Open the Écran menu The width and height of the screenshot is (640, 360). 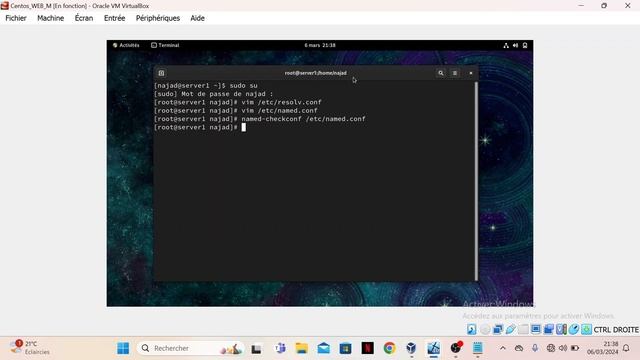(84, 18)
